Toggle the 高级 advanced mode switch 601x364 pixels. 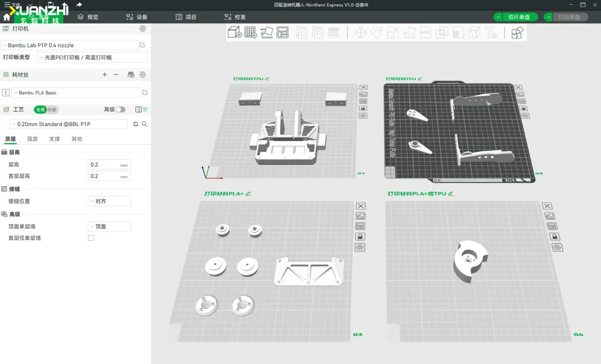120,109
